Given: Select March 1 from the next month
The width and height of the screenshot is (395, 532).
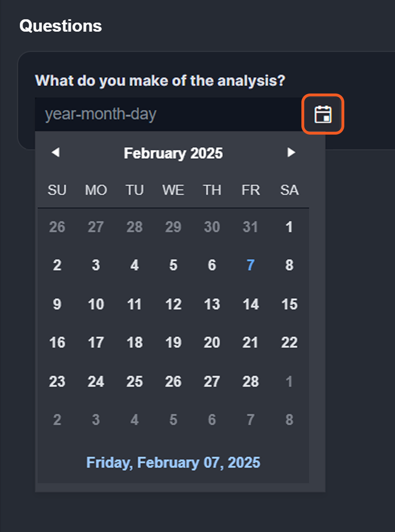Looking at the screenshot, I should 289,381.
